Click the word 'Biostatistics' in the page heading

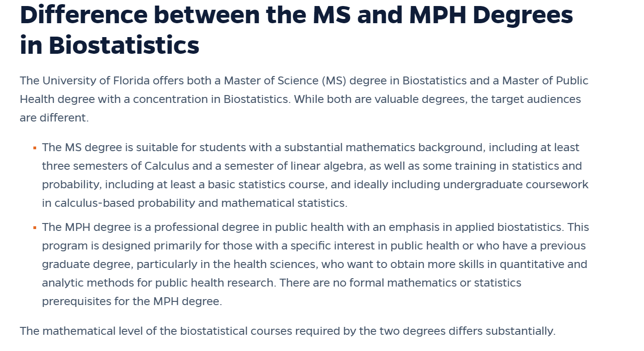click(124, 45)
